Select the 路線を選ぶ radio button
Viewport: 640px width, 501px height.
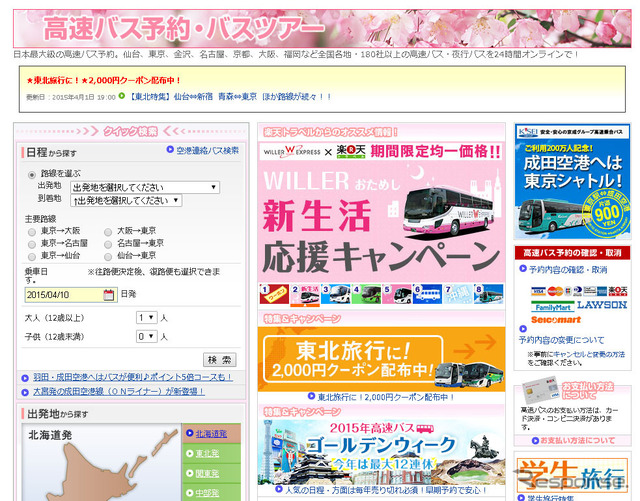pos(32,175)
